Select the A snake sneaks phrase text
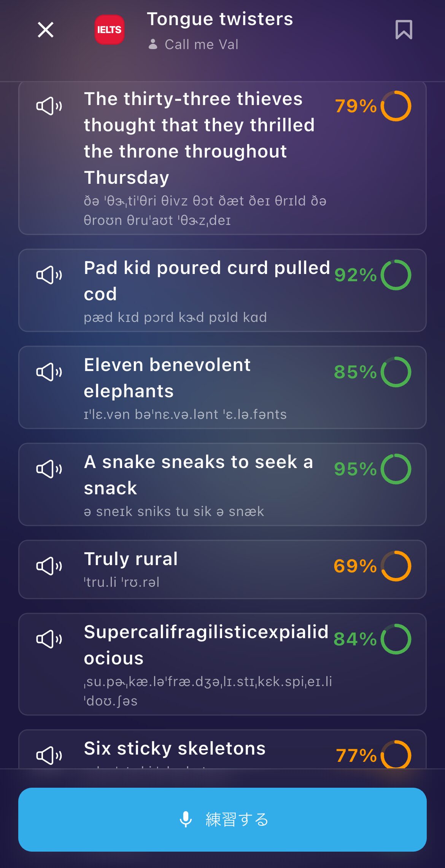Screen dimensions: 445x868 [x=199, y=475]
